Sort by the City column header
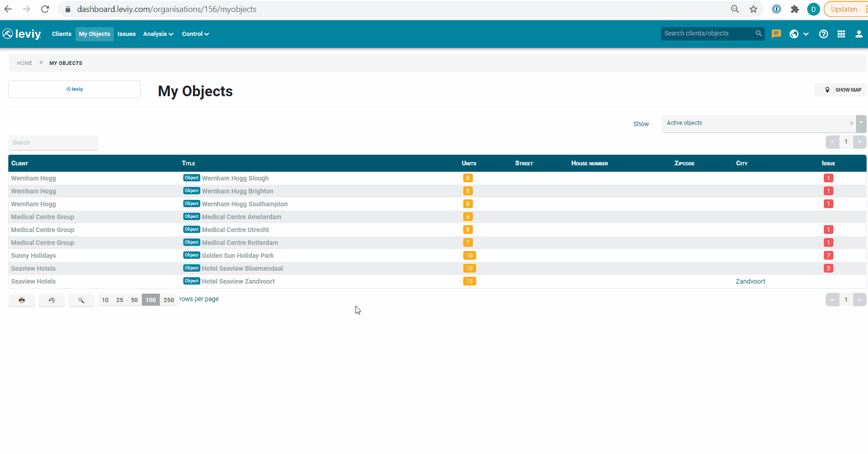Viewport: 868px width, 454px height. (742, 163)
